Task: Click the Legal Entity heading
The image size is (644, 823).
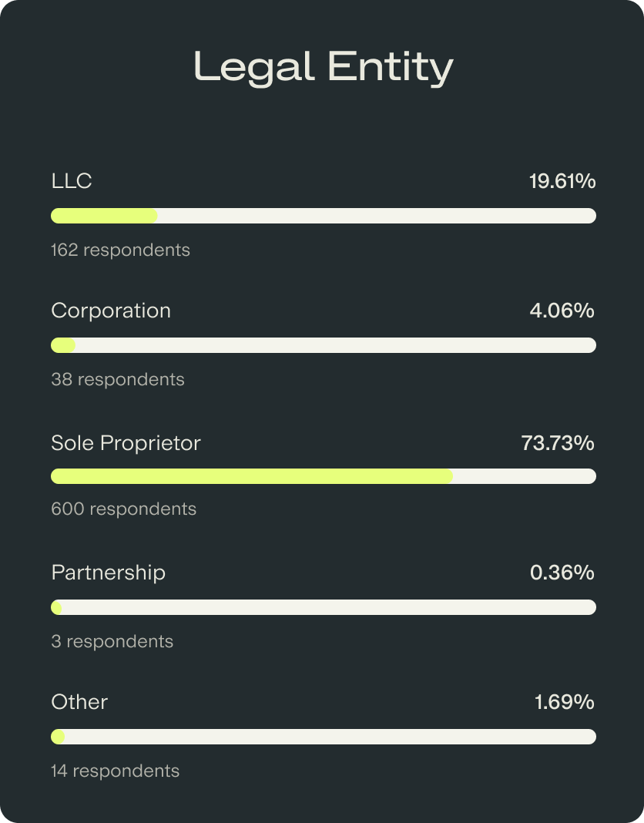Action: point(323,67)
